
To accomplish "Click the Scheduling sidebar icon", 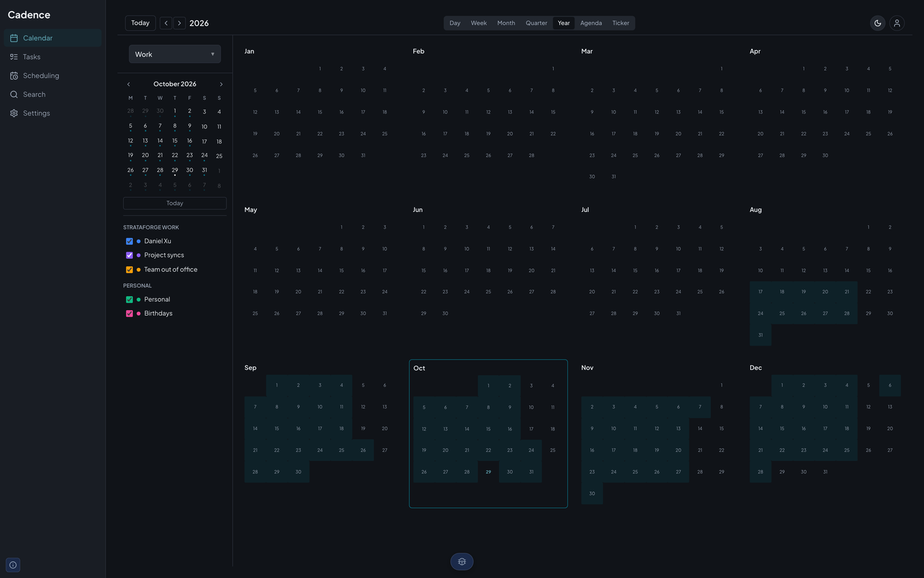I will click(x=14, y=76).
